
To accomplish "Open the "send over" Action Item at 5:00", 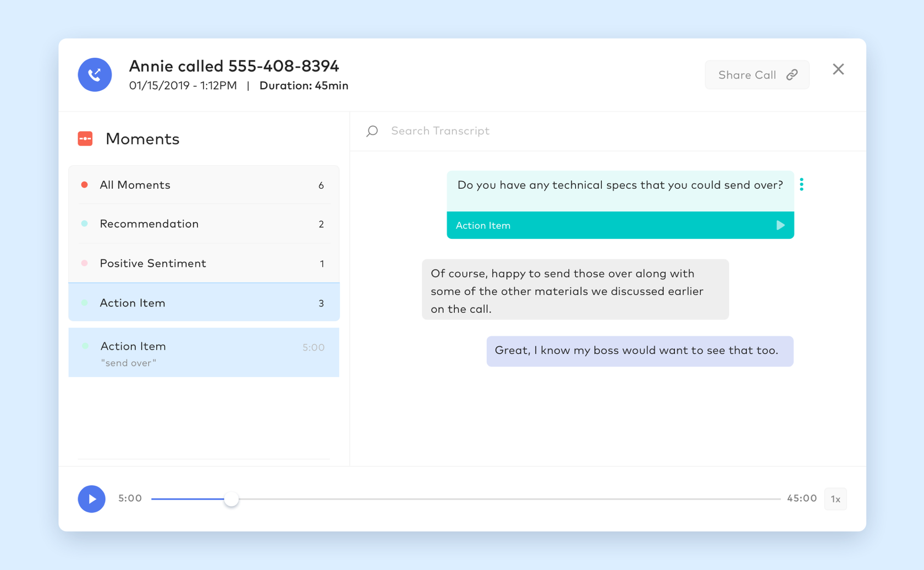I will [x=204, y=353].
